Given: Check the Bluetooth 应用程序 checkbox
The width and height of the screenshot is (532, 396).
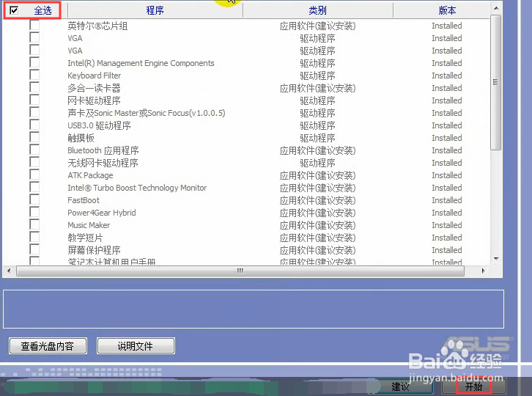Looking at the screenshot, I should click(34, 150).
